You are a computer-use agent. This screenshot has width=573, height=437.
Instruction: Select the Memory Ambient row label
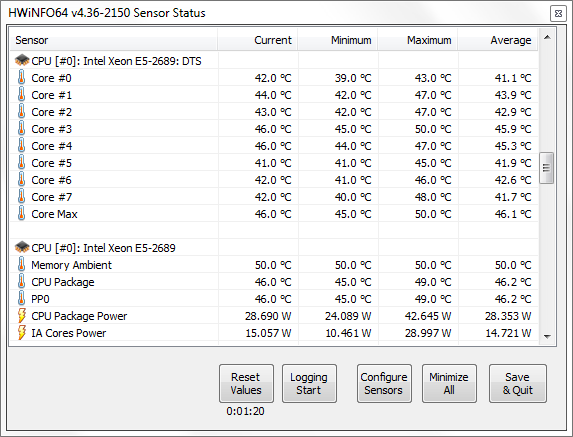click(71, 265)
